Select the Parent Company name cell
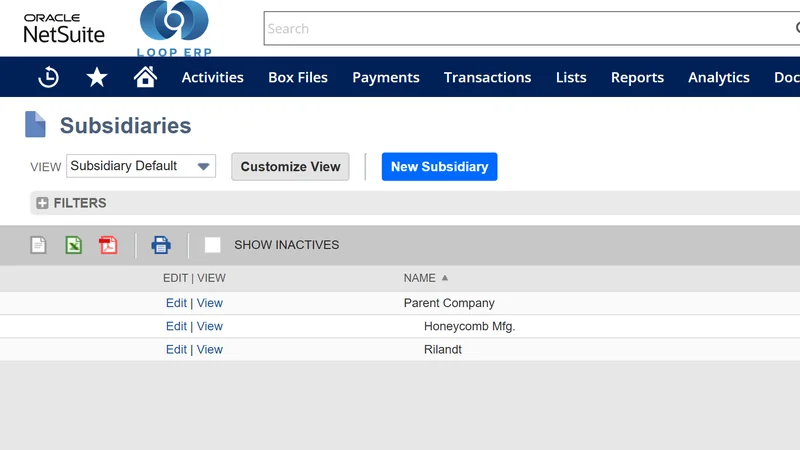This screenshot has height=450, width=800. click(x=449, y=303)
